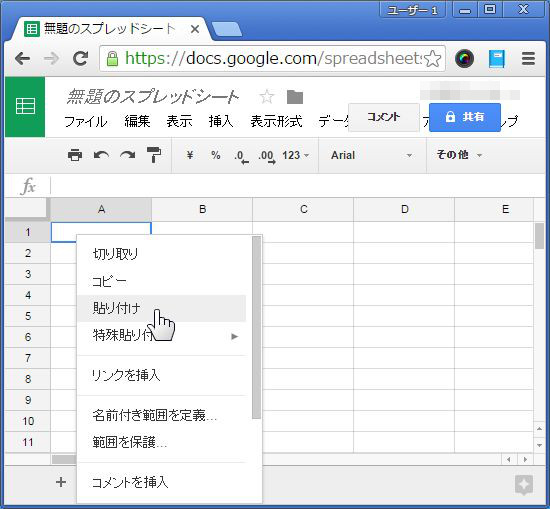
Task: Add a new sheet with plus
Action: [x=61, y=482]
